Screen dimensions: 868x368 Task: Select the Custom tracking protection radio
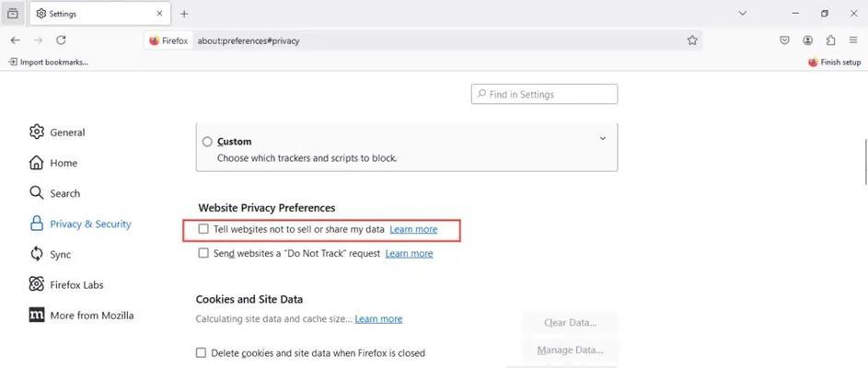click(207, 143)
